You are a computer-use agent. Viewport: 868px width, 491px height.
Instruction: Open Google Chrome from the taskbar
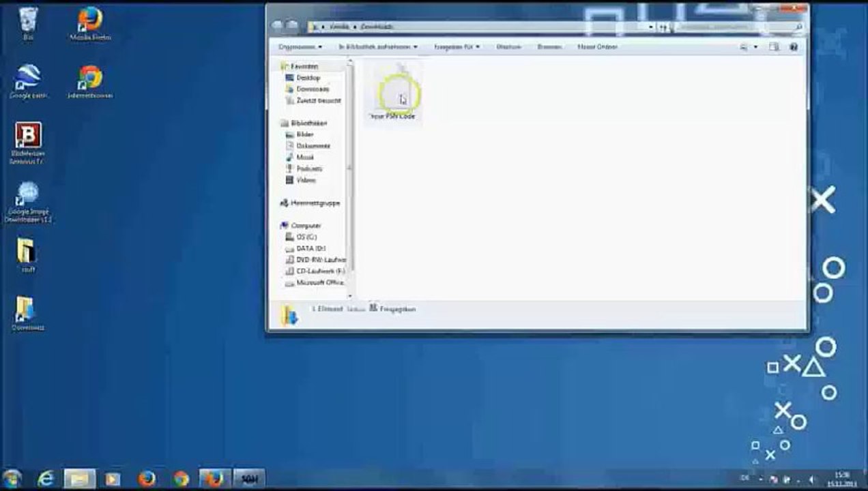[x=180, y=479]
